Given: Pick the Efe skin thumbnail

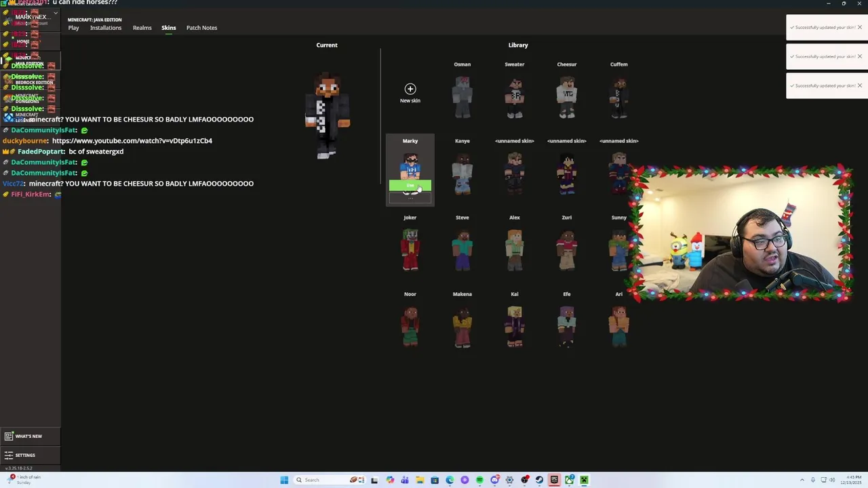Looking at the screenshot, I should point(567,327).
